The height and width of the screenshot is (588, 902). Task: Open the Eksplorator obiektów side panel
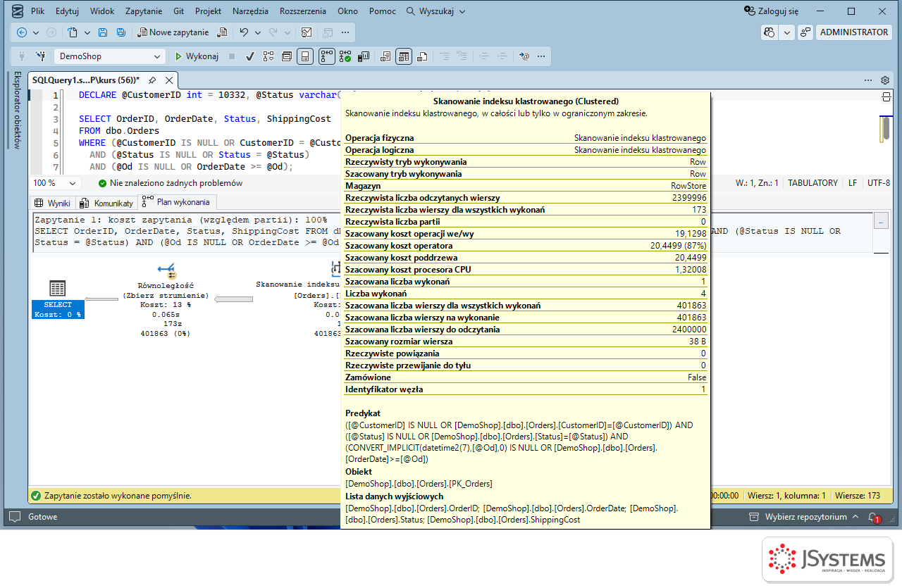18,110
